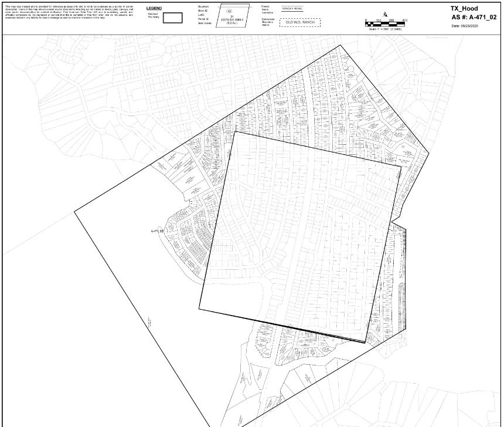The width and height of the screenshot is (504, 427).
Task: Click the street name centerline sample
Action: pyautogui.click(x=292, y=9)
